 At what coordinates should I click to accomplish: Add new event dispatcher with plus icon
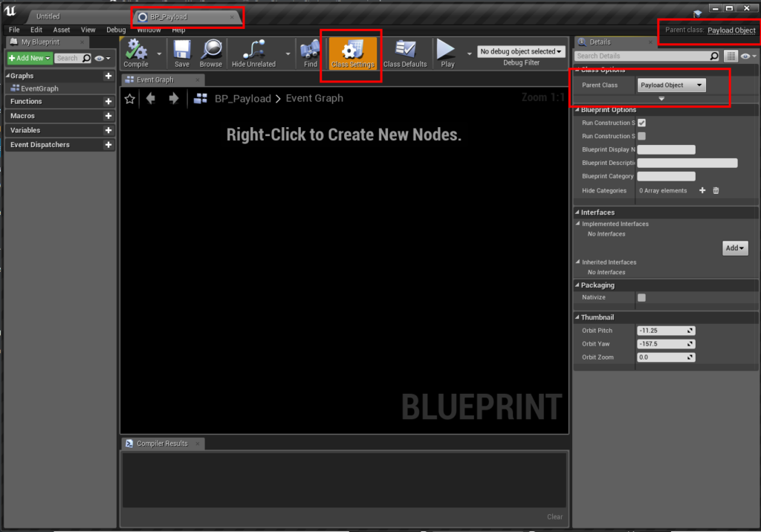click(109, 145)
